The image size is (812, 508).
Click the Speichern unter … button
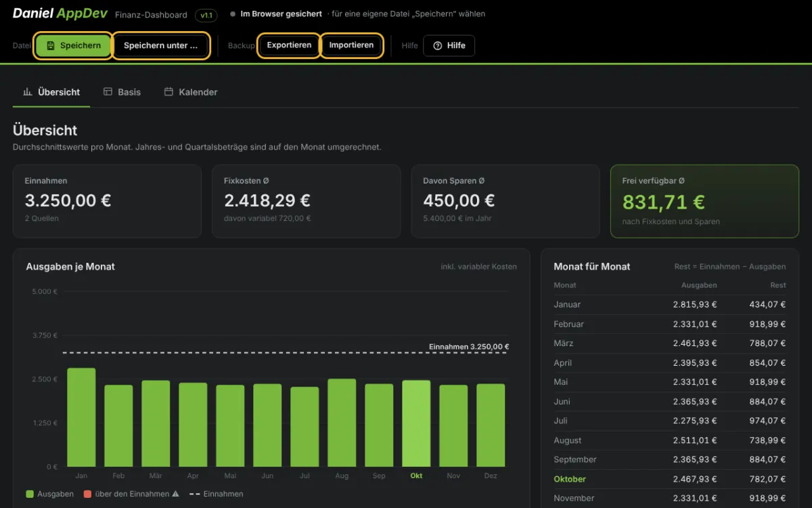tap(160, 45)
